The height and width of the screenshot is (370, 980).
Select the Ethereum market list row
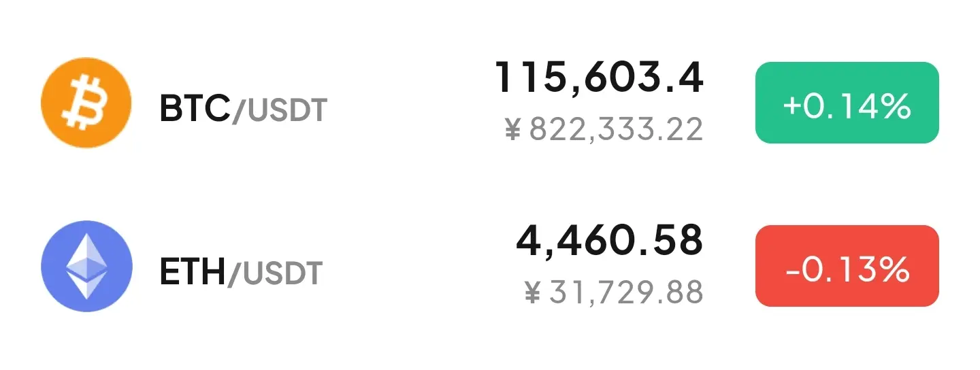coord(490,266)
